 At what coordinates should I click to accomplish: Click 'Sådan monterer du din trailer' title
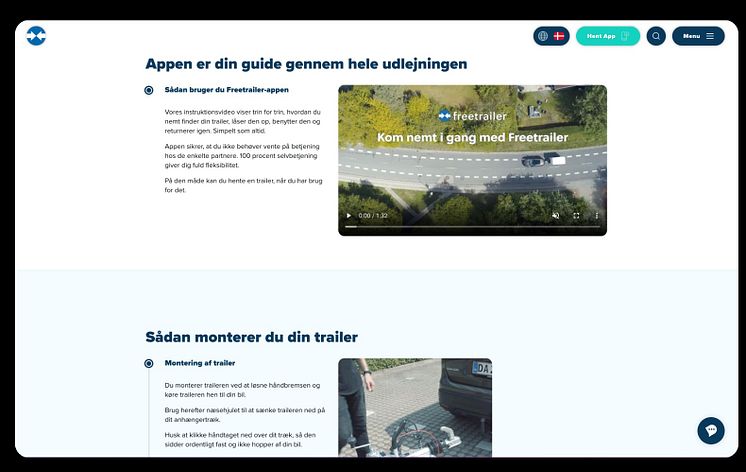(251, 337)
